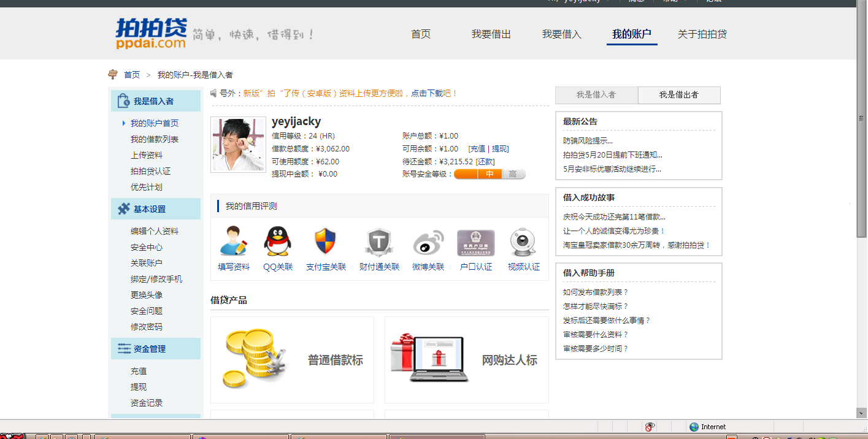Switch to 我是借出者 tab
868x439 pixels.
point(678,95)
